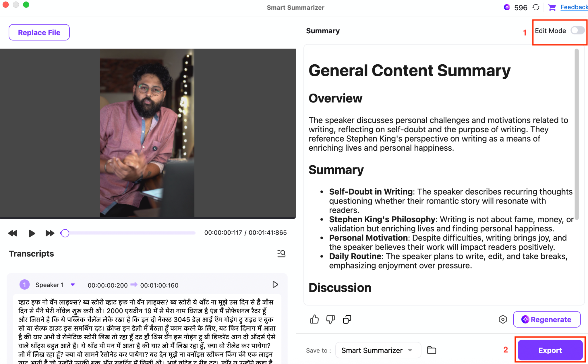Viewport: 588px width, 364px height.
Task: Open the Feedback link
Action: click(574, 7)
